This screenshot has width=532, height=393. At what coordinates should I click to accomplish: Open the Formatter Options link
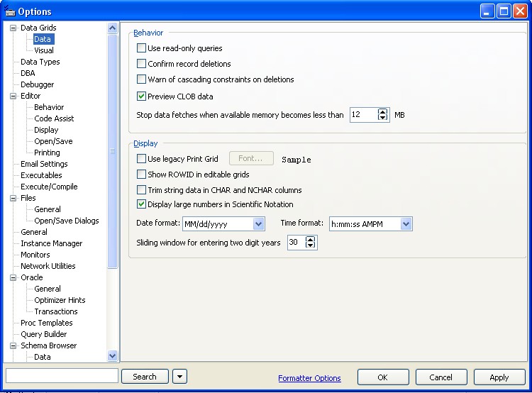[309, 378]
